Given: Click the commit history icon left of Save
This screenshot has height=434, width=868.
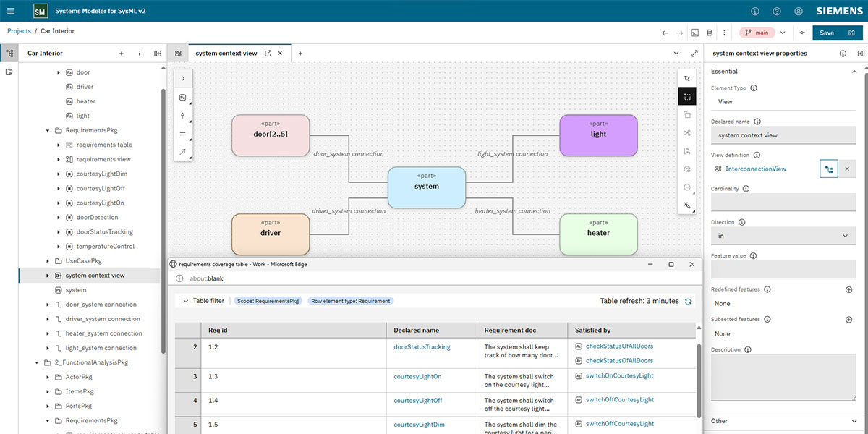Looking at the screenshot, I should pyautogui.click(x=801, y=33).
